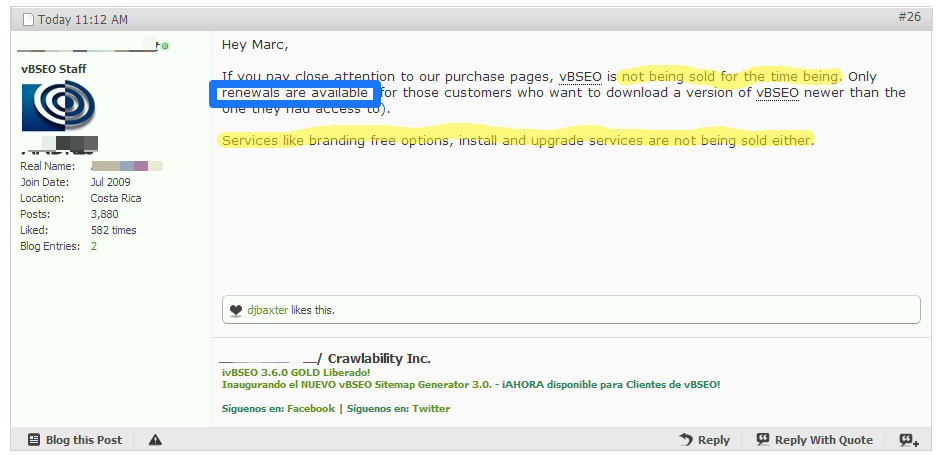Click the post document icon beside Today 11:12 AM
The image size is (938, 455).
pos(28,20)
